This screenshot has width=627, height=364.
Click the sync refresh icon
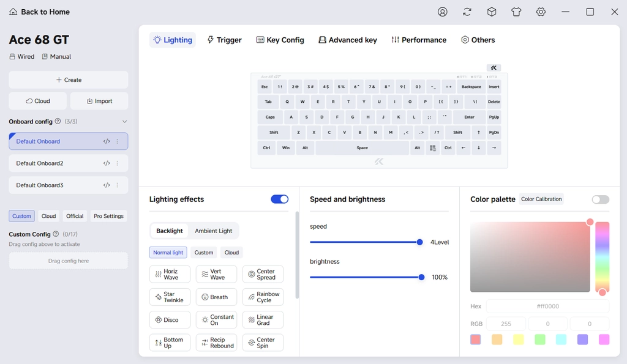pos(467,12)
